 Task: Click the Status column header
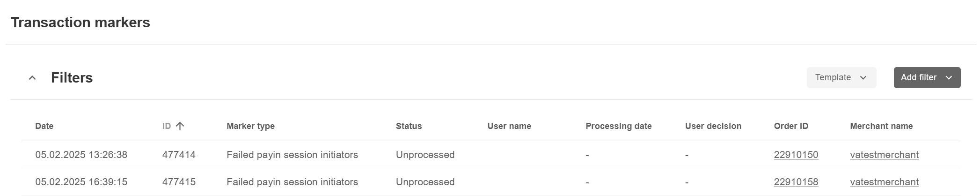click(409, 126)
